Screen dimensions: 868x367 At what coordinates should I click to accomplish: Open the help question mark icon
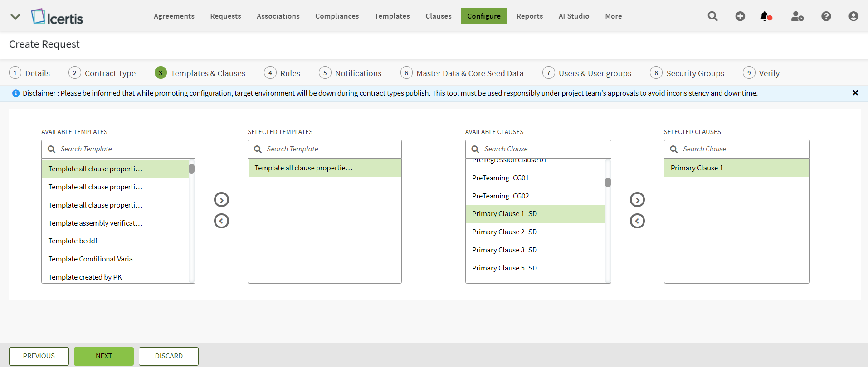[x=826, y=16]
